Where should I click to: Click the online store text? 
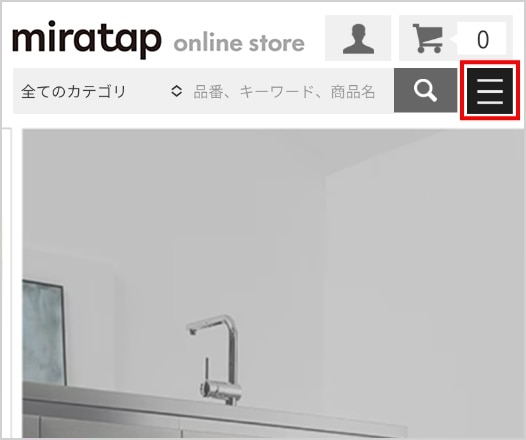click(x=239, y=44)
